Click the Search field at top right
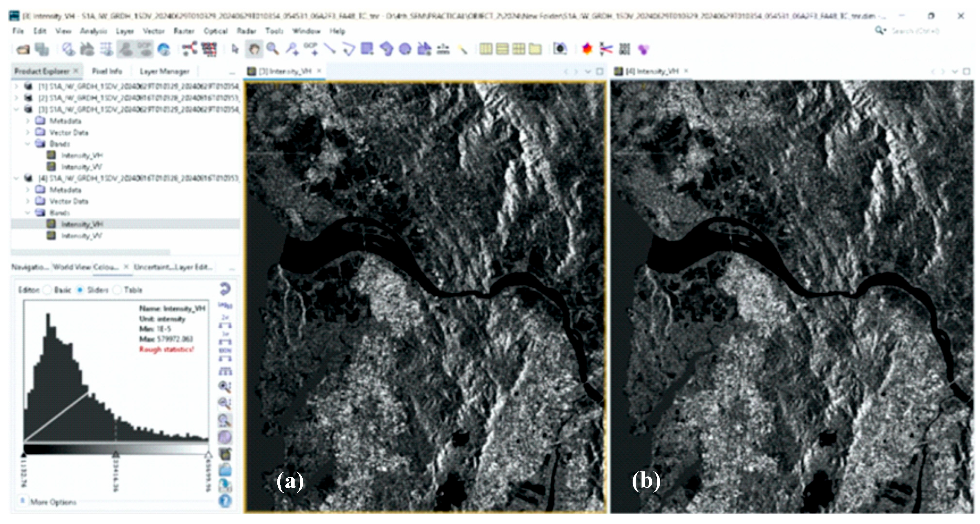 pos(915,31)
